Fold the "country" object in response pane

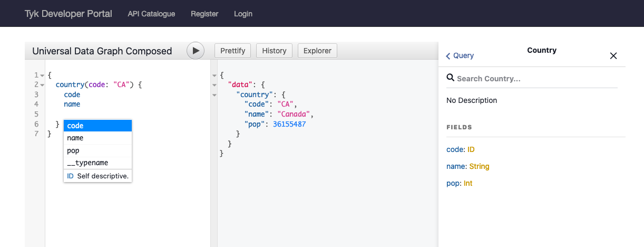click(214, 95)
